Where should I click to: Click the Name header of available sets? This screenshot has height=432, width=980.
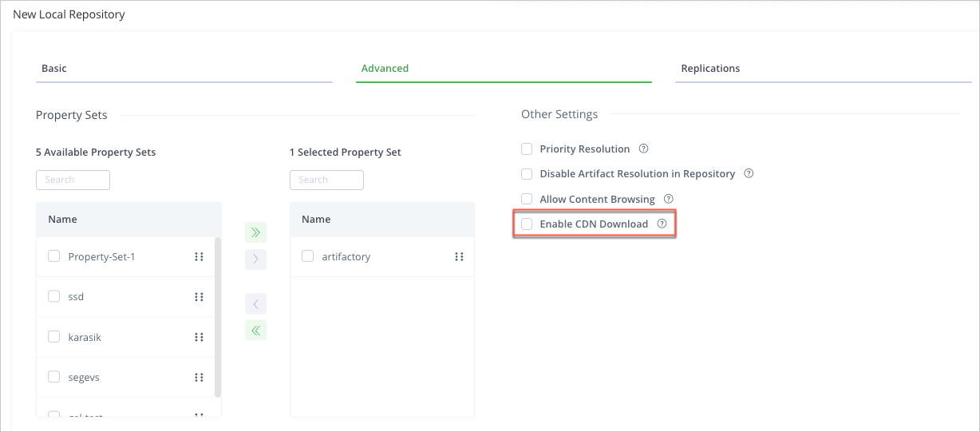62,219
